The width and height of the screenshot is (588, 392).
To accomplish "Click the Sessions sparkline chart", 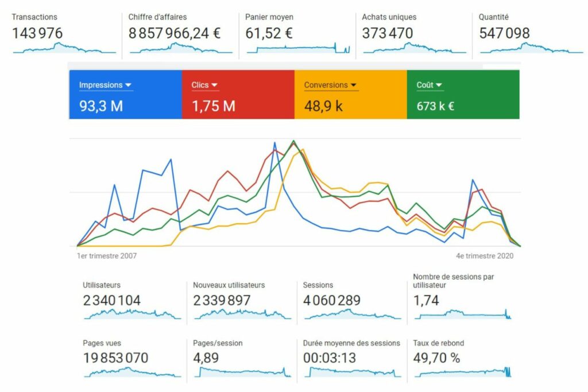I will tap(353, 314).
